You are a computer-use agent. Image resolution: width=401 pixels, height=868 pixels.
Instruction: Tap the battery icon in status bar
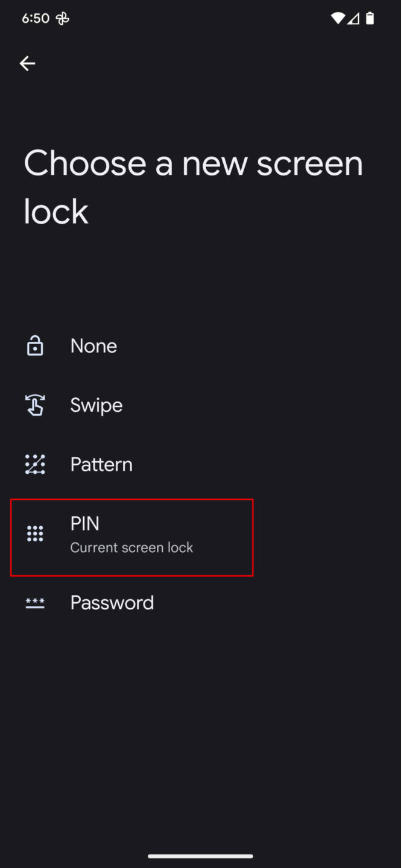point(370,17)
